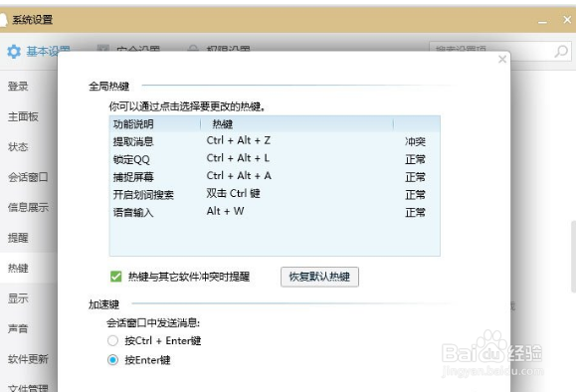Select 会话窗口 in the sidebar
Viewport: 576px width, 392px height.
pyautogui.click(x=28, y=177)
